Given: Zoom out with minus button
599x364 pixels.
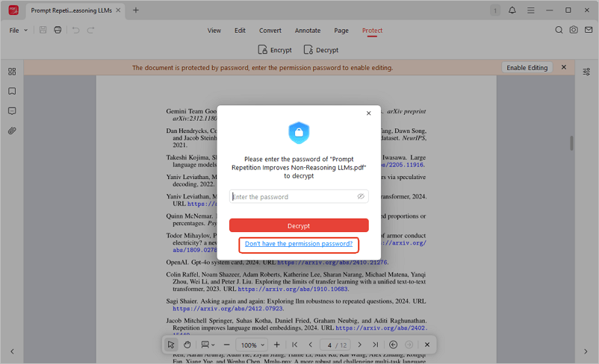Looking at the screenshot, I should [x=226, y=345].
